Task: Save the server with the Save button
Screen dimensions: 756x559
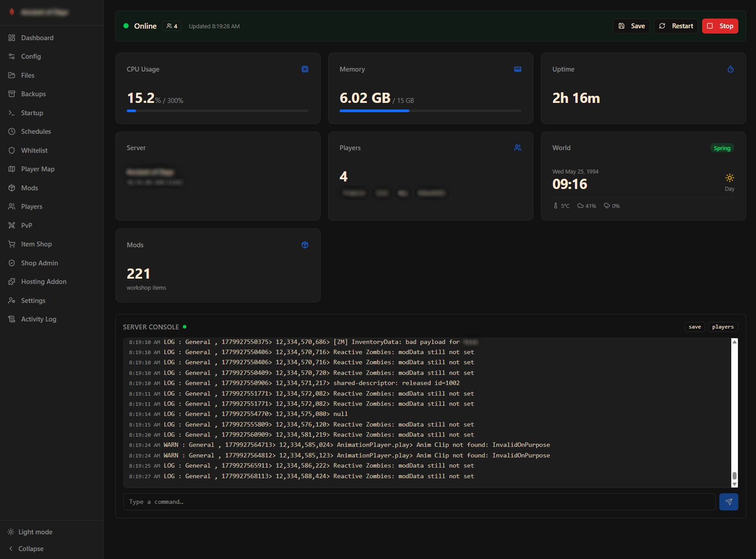Action: click(x=631, y=26)
